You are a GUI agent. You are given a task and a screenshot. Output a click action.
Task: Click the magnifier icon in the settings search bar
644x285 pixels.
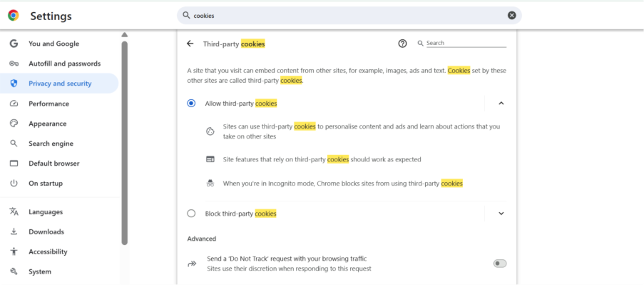(186, 15)
